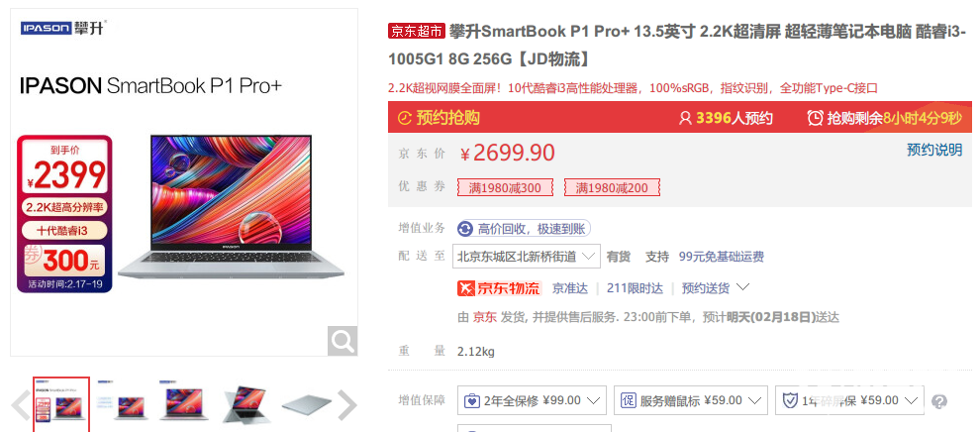Click the magnifier zoom icon on product image

tap(343, 341)
